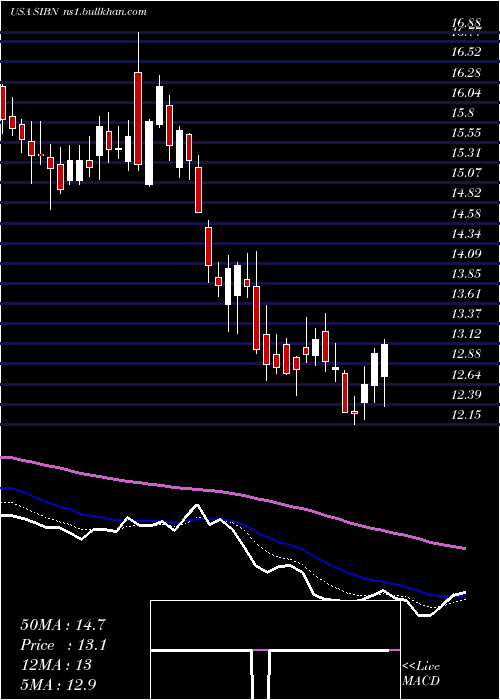Click the '5MA : 12.9' readout
Viewport: 500px width, 700px height.
point(58,684)
